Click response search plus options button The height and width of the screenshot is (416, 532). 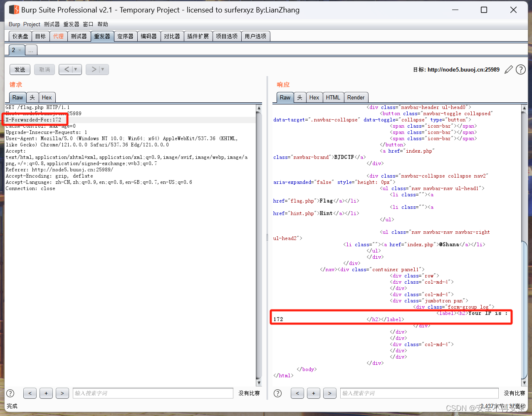point(314,393)
